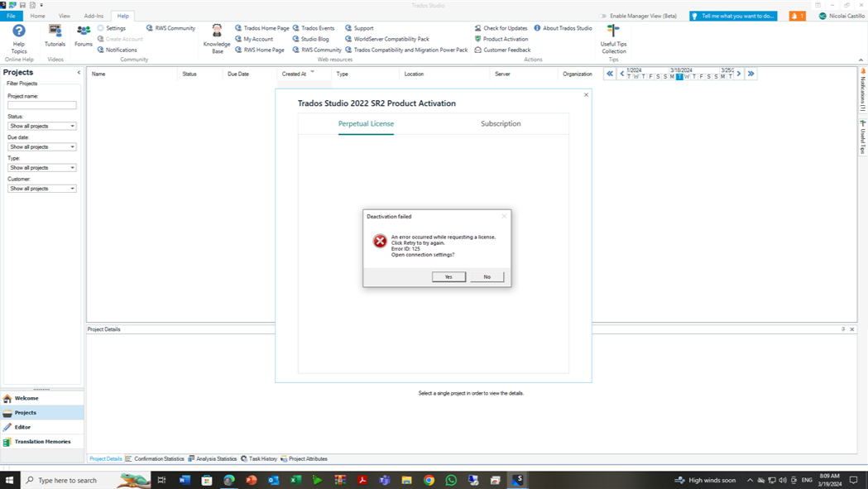Open the Tutorials videos

point(55,36)
